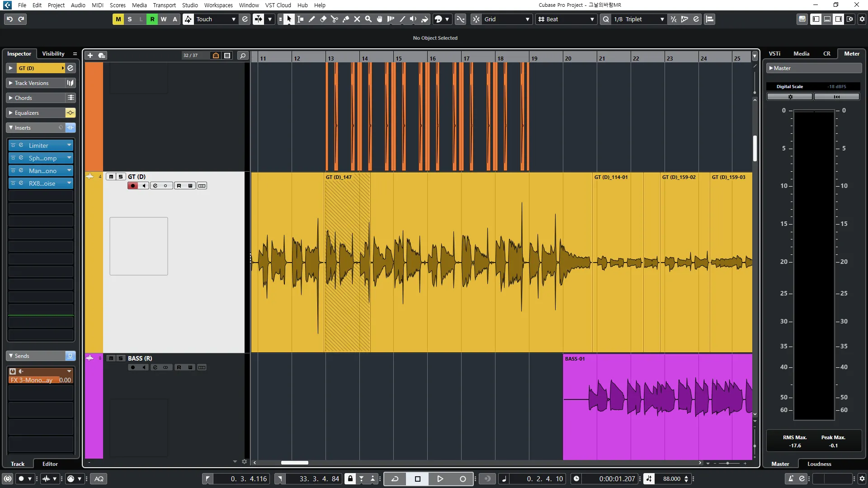Open the Touch automation mode dropdown
Image resolution: width=868 pixels, height=488 pixels.
[216, 19]
